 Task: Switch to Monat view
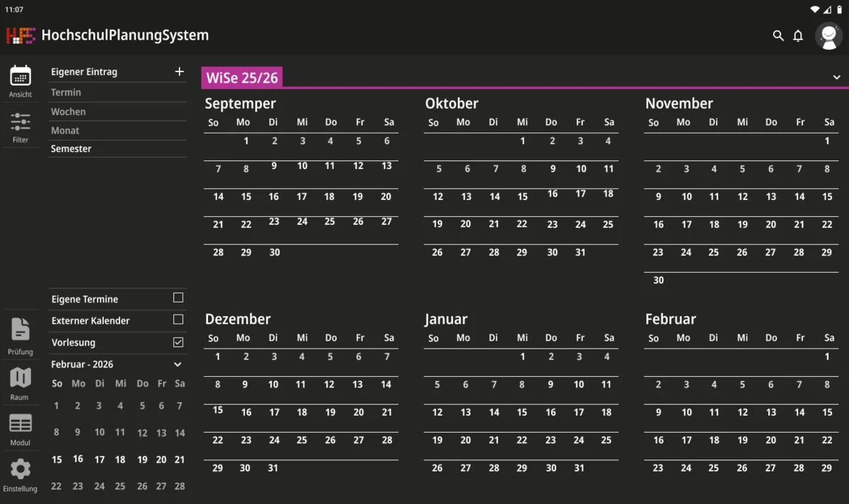(x=65, y=131)
